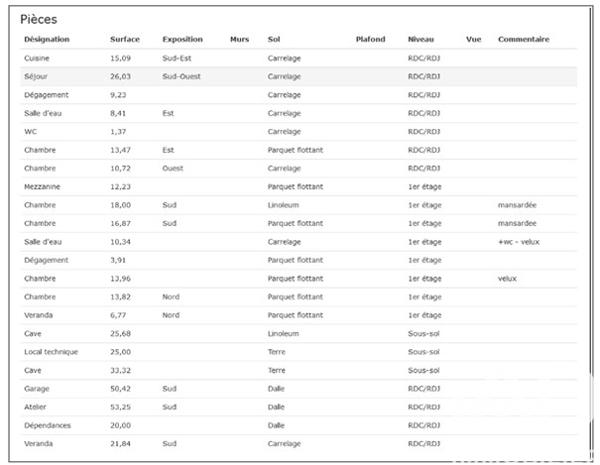
Task: Click the Surface column header
Action: coord(125,39)
